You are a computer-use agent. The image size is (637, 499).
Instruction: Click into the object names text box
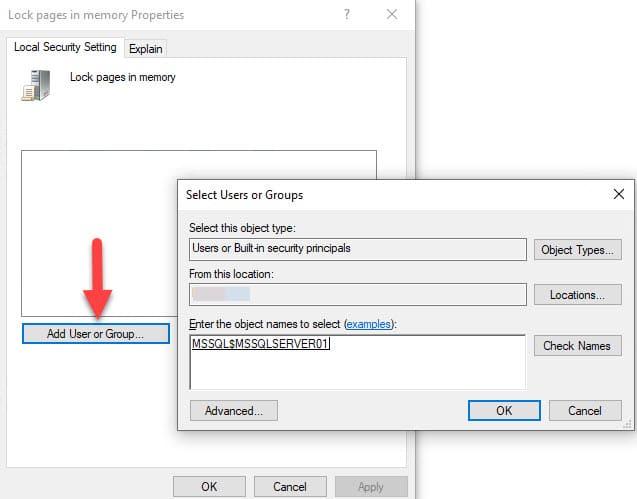click(358, 362)
